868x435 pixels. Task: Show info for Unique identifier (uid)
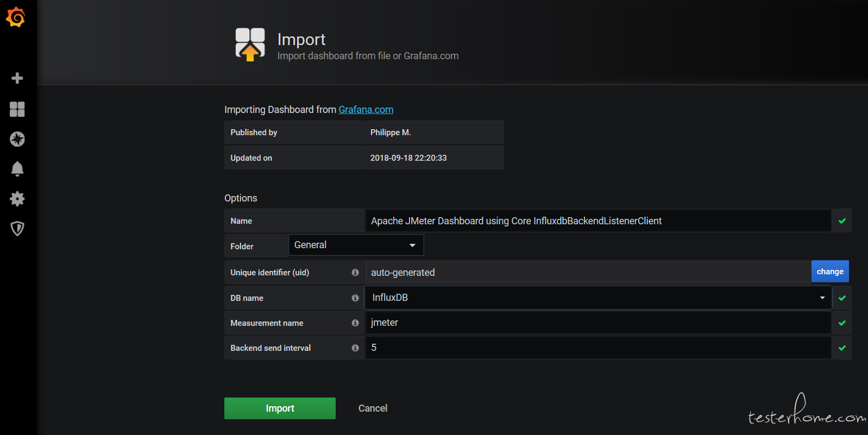(x=355, y=273)
